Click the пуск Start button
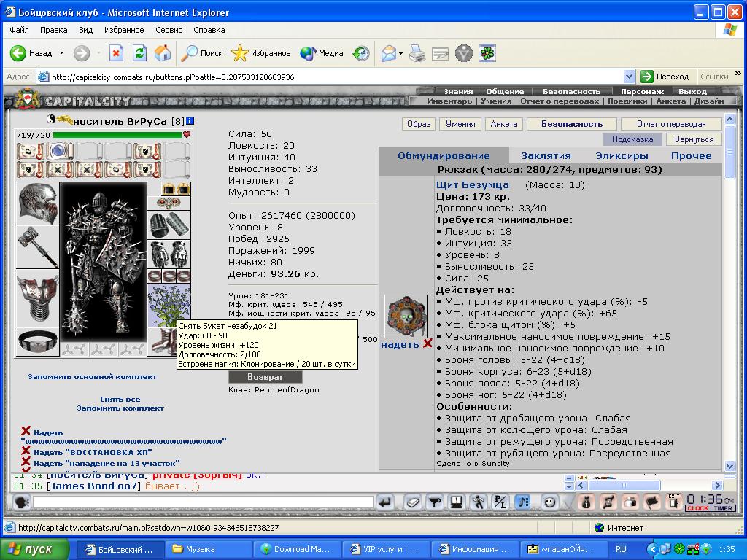 pos(35,549)
